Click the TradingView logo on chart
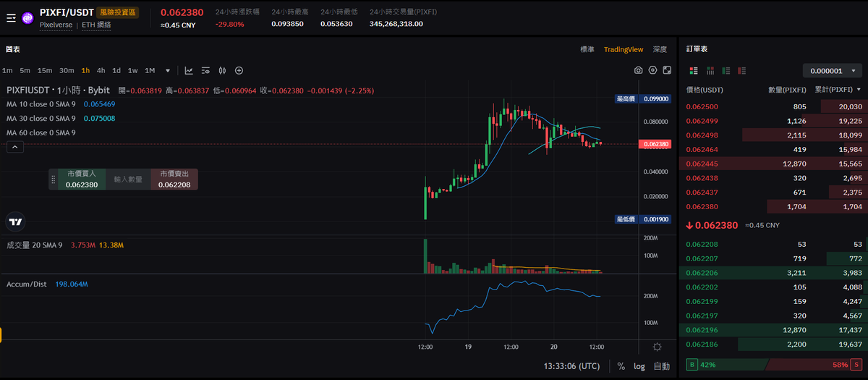This screenshot has height=380, width=868. coord(15,221)
